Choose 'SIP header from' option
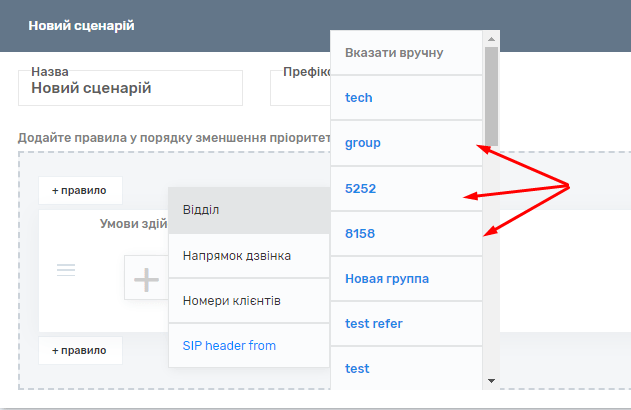This screenshot has height=410, width=631. (x=248, y=346)
